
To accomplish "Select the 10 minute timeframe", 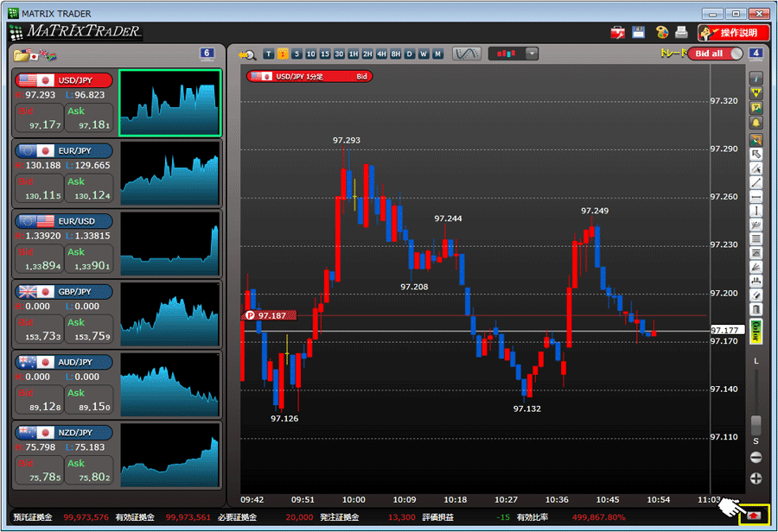I will click(310, 54).
